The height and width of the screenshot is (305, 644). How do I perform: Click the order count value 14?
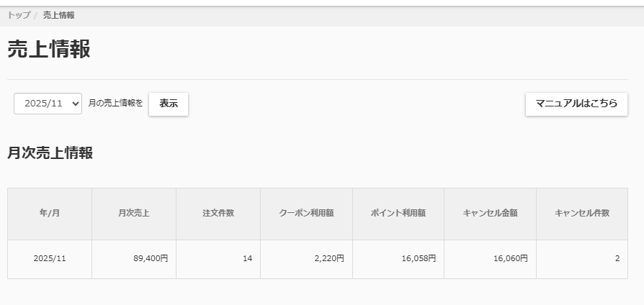pos(247,259)
